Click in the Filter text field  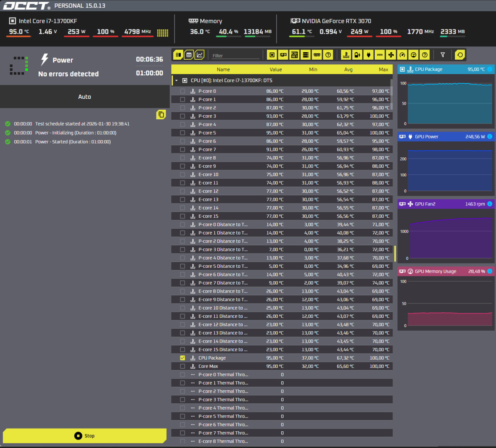point(235,55)
